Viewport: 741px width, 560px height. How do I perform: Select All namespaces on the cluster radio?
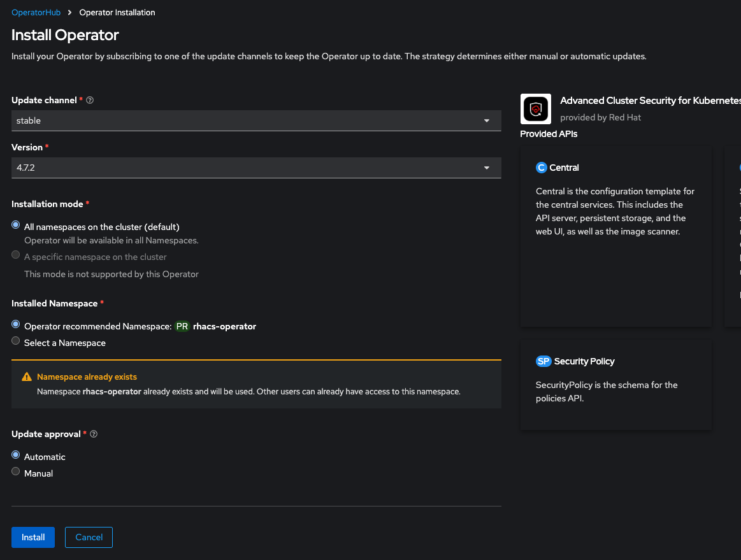15,225
